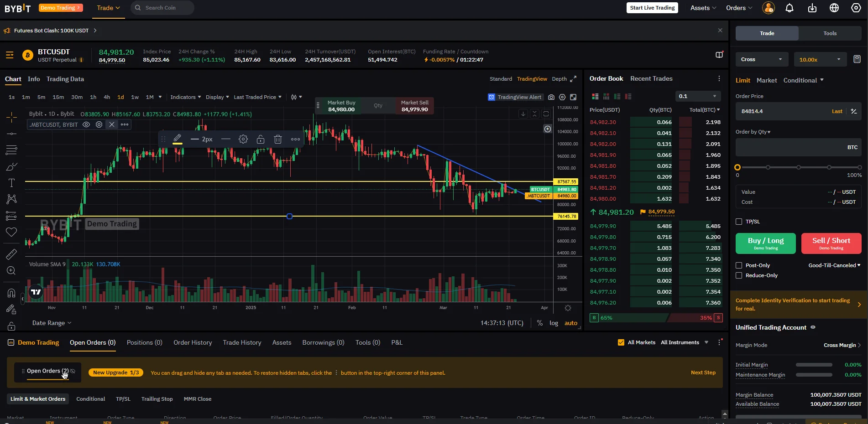Open the Order History tab
The image size is (868, 424).
coord(193,342)
